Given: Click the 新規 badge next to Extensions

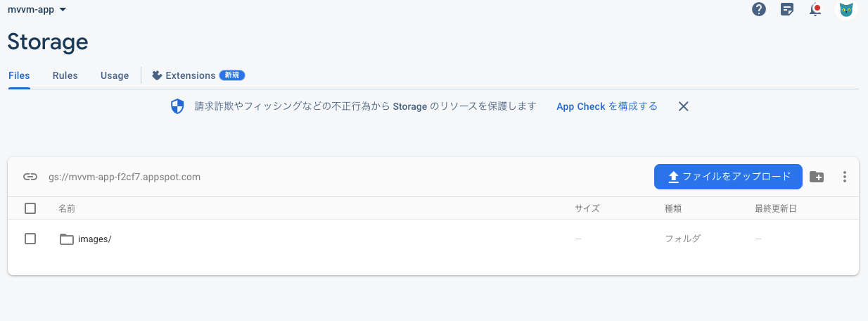Looking at the screenshot, I should pos(232,75).
